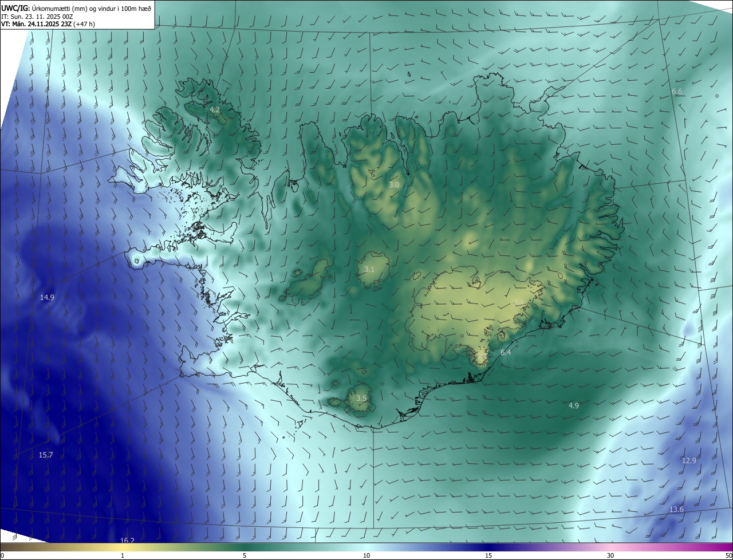Select the initial time "IT: Sun. 23. 11. 2025 00Z"
This screenshot has width=733, height=560.
pos(38,16)
